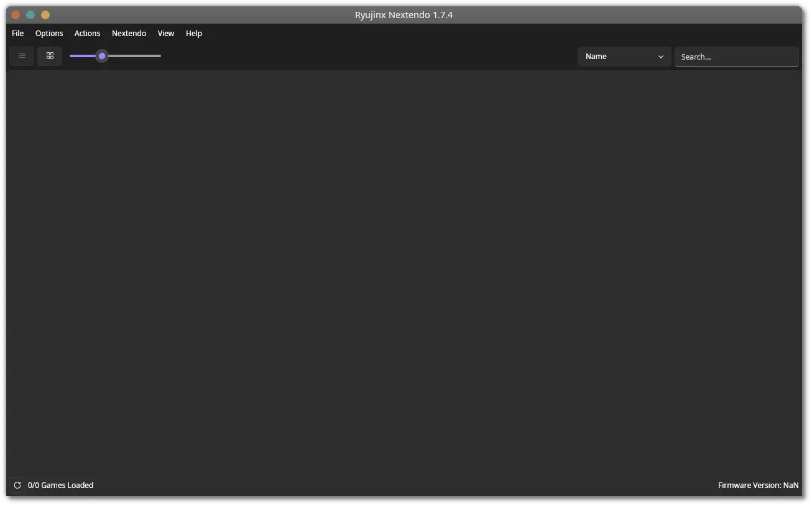Open the Nextendo menu
812x506 pixels.
point(129,34)
